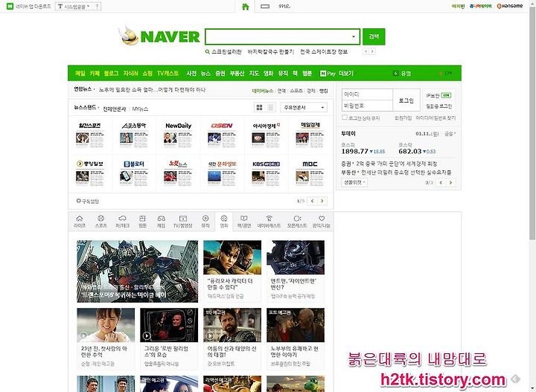Open the 오픈캐스트 icon tab
536x392 pixels.
point(297,221)
